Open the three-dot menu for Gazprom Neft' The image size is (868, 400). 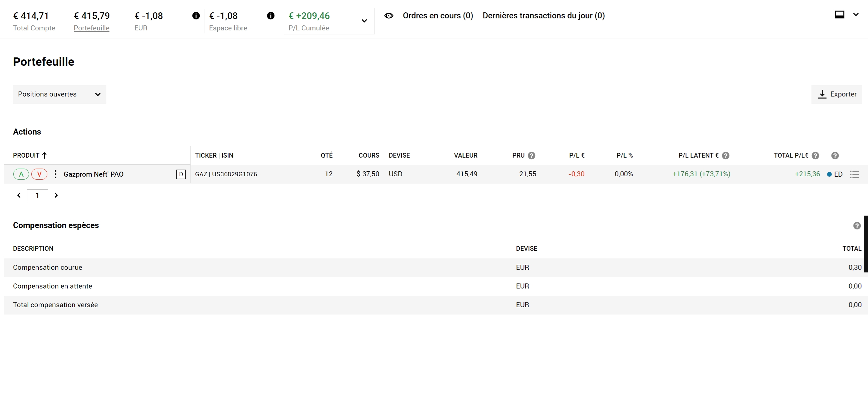55,174
